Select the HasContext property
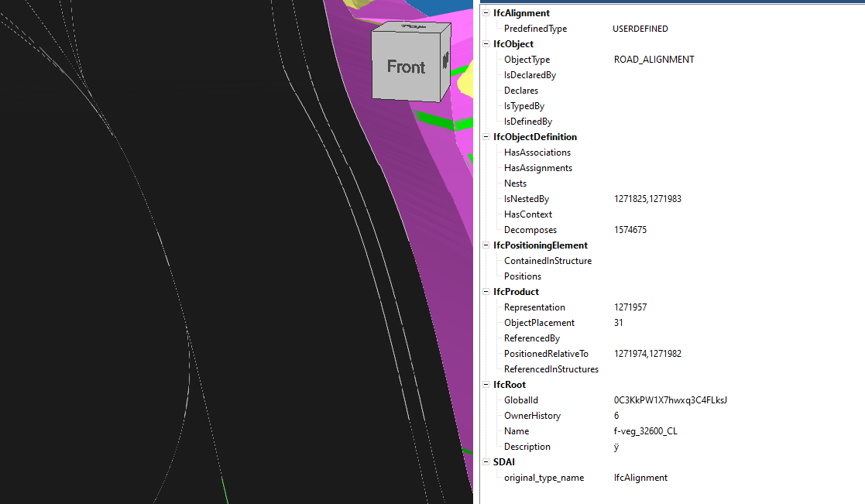 click(528, 214)
